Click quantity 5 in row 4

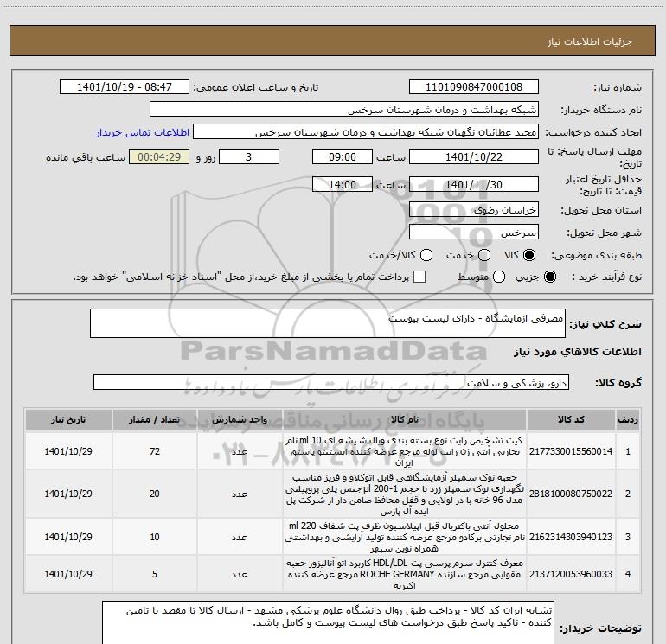tap(155, 574)
